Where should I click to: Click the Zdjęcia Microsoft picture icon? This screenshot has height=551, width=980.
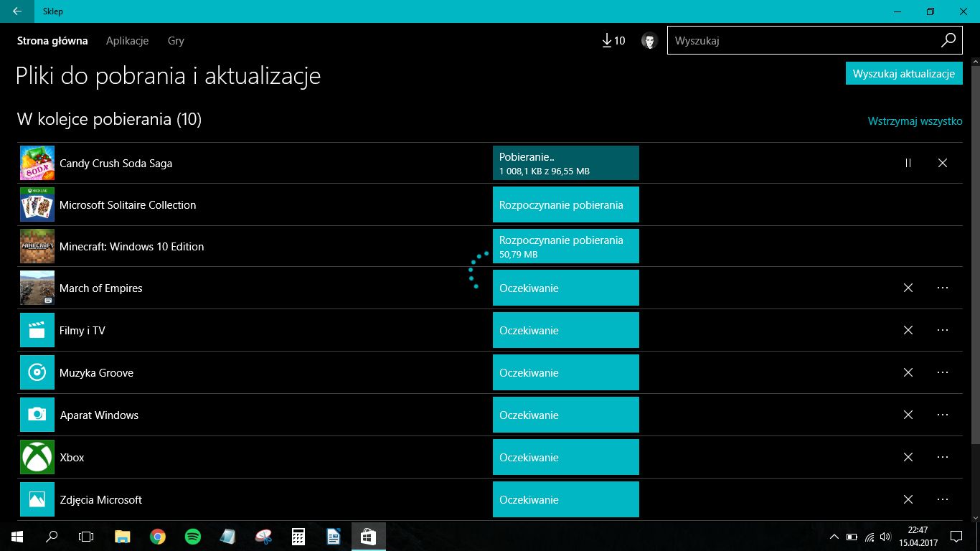(37, 499)
